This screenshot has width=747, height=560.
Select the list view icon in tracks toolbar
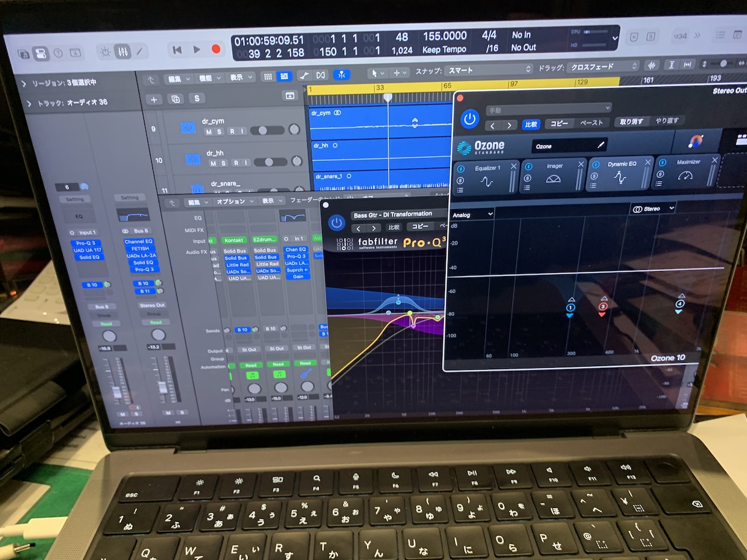[283, 76]
